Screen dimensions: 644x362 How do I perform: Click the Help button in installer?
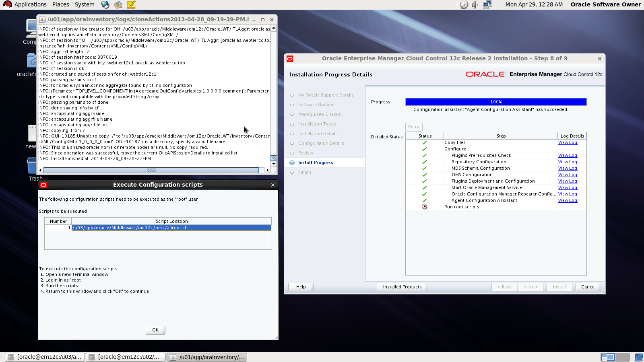click(301, 287)
